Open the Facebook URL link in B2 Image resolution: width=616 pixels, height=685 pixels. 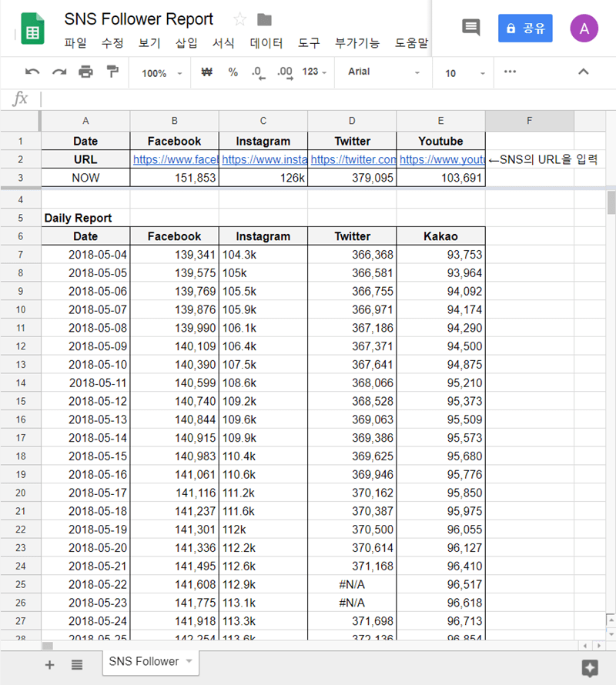(175, 159)
